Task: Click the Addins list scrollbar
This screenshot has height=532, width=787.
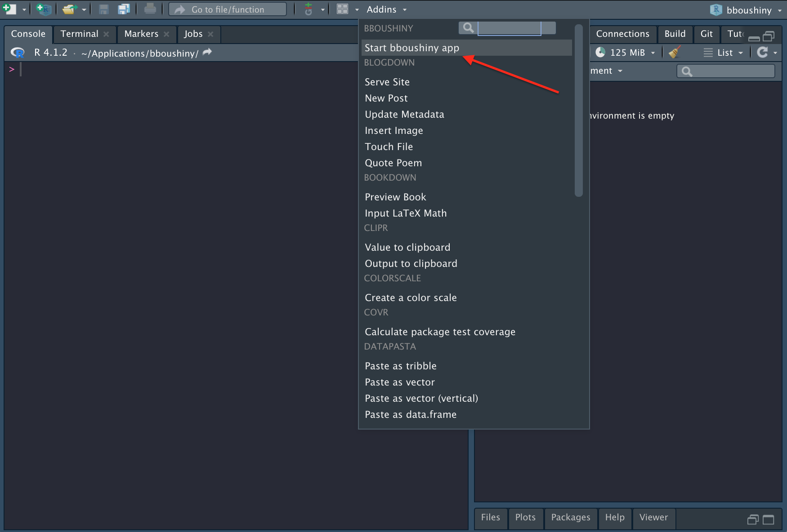Action: click(579, 110)
